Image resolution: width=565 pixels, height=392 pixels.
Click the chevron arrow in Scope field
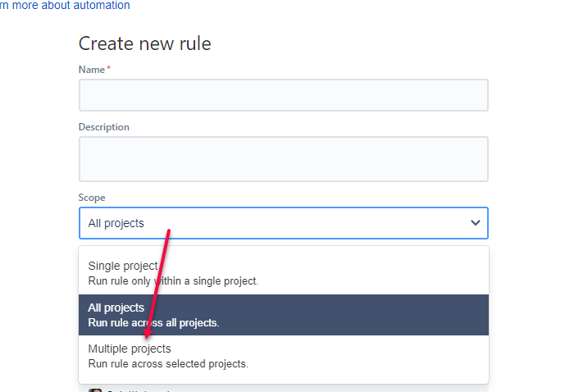tap(476, 223)
